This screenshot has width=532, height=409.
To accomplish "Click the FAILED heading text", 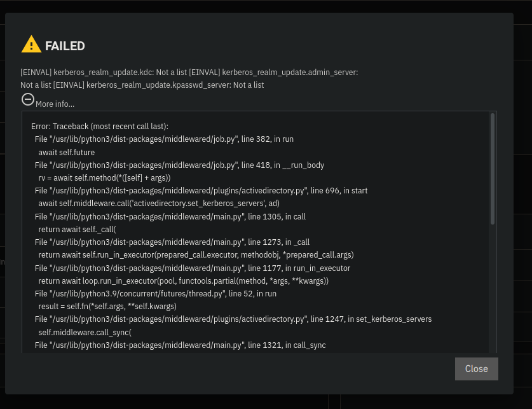I will [x=65, y=46].
